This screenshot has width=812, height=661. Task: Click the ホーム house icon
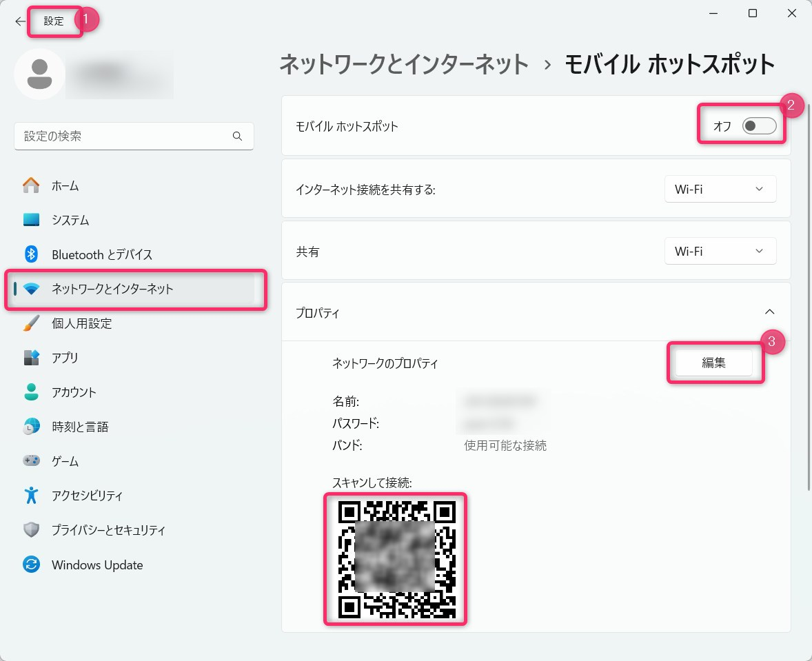pyautogui.click(x=31, y=185)
